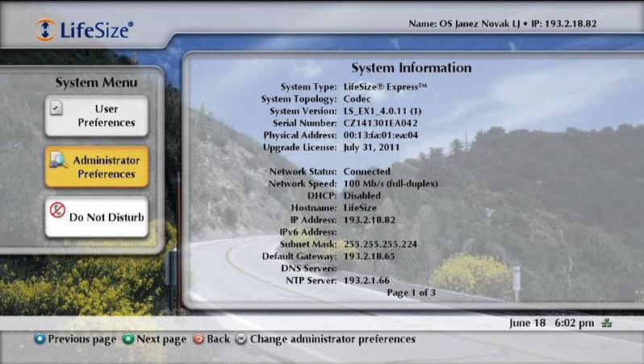Click system version LS_EX1_4.0.11 (1)

pyautogui.click(x=383, y=111)
